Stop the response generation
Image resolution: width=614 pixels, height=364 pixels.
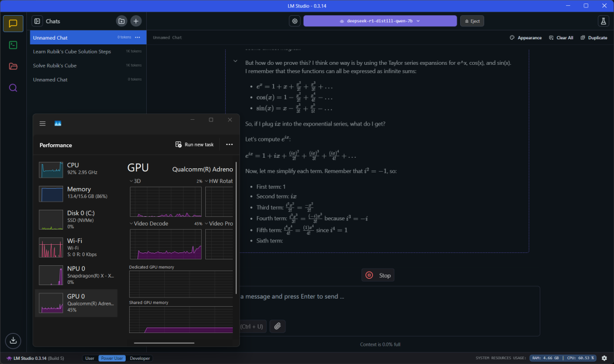(378, 275)
